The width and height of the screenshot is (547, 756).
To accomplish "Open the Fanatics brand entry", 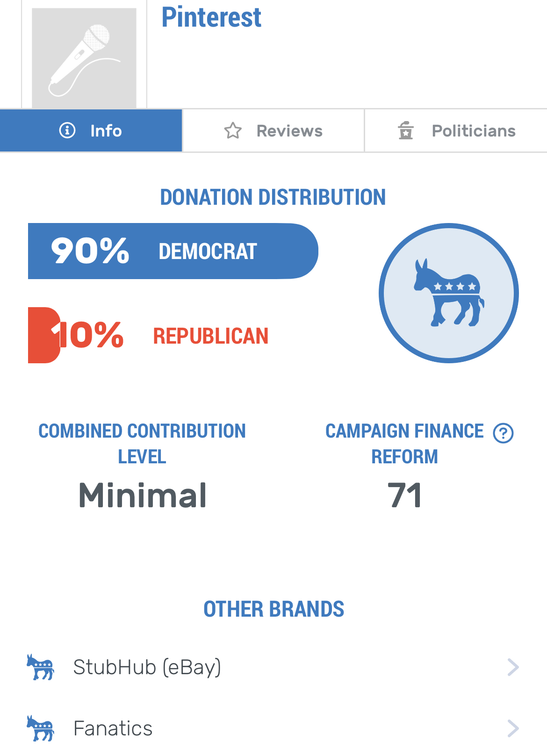I will 273,728.
